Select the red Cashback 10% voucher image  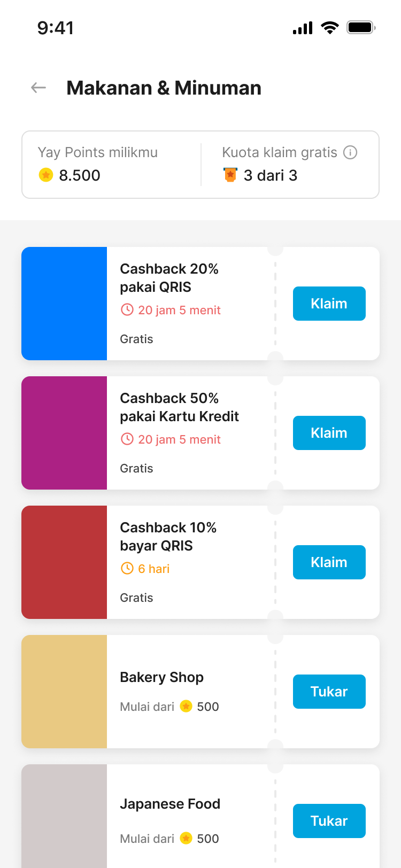(x=64, y=562)
